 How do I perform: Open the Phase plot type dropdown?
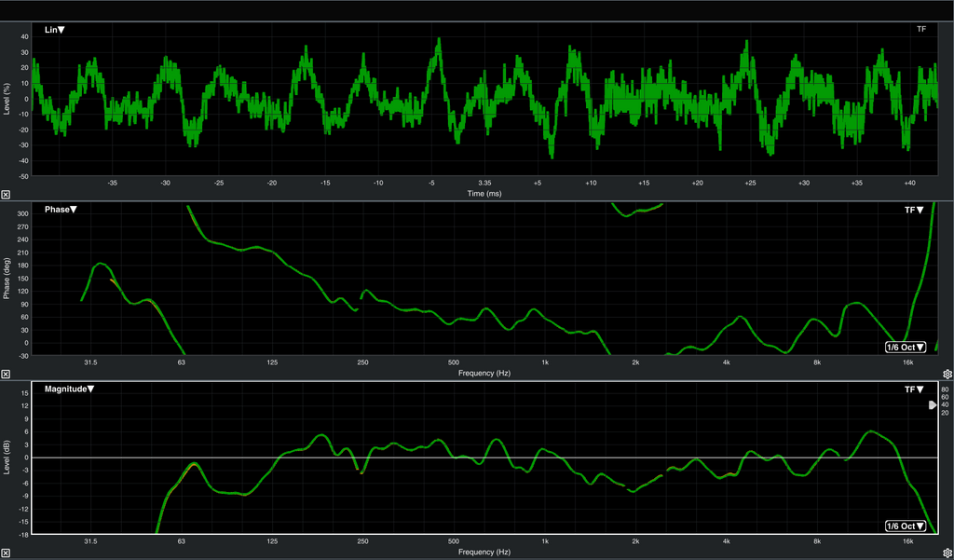pyautogui.click(x=61, y=210)
